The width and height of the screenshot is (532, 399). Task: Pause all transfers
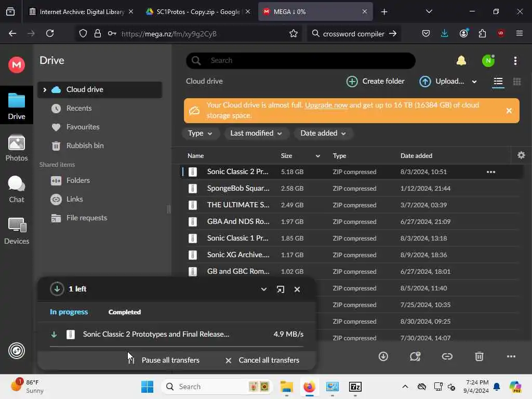click(x=164, y=360)
